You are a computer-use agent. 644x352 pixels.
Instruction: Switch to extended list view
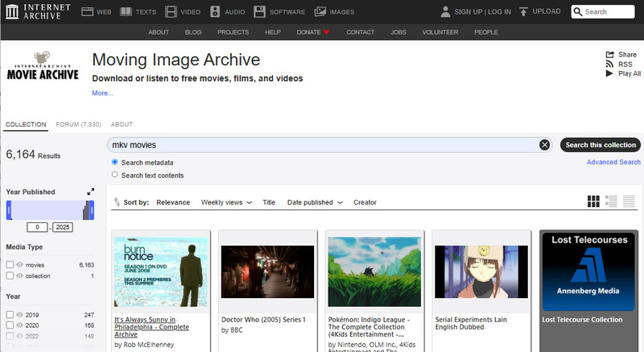click(x=611, y=201)
